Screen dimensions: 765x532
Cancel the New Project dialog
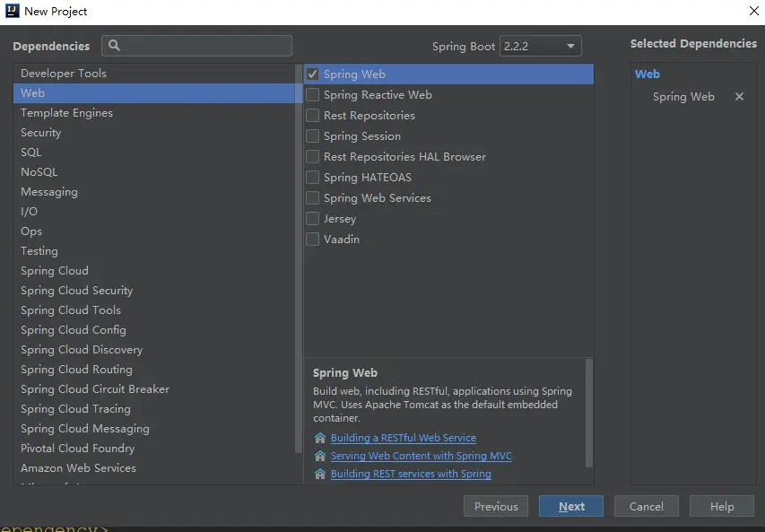point(647,507)
